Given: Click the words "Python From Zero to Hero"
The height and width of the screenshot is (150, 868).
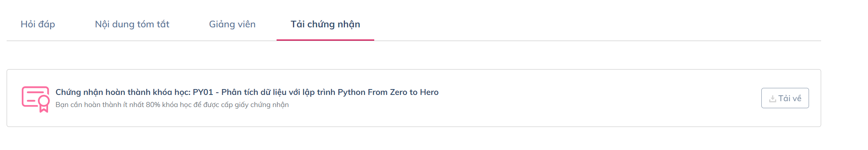Looking at the screenshot, I should tap(388, 92).
